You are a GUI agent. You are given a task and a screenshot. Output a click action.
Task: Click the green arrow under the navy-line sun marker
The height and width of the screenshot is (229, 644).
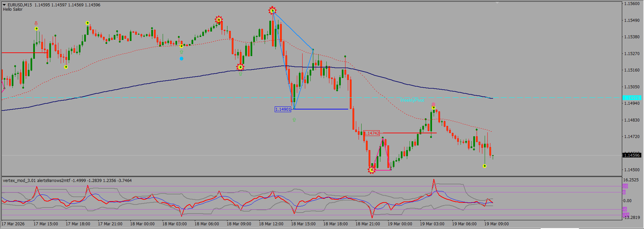click(240, 74)
